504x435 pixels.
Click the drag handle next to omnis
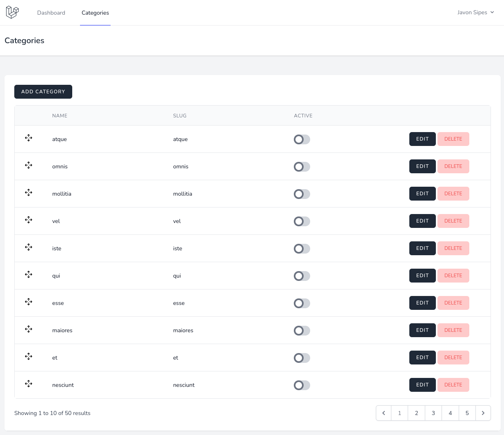tap(29, 165)
